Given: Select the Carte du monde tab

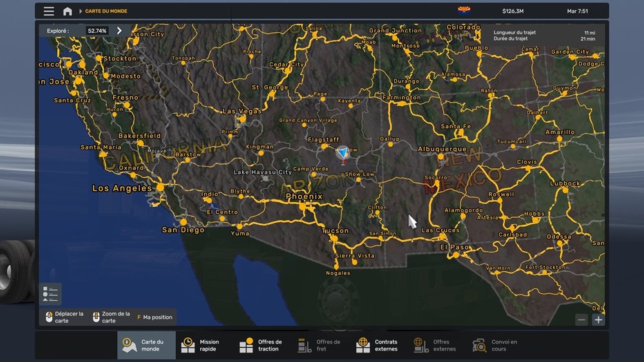Looking at the screenshot, I should 146,345.
